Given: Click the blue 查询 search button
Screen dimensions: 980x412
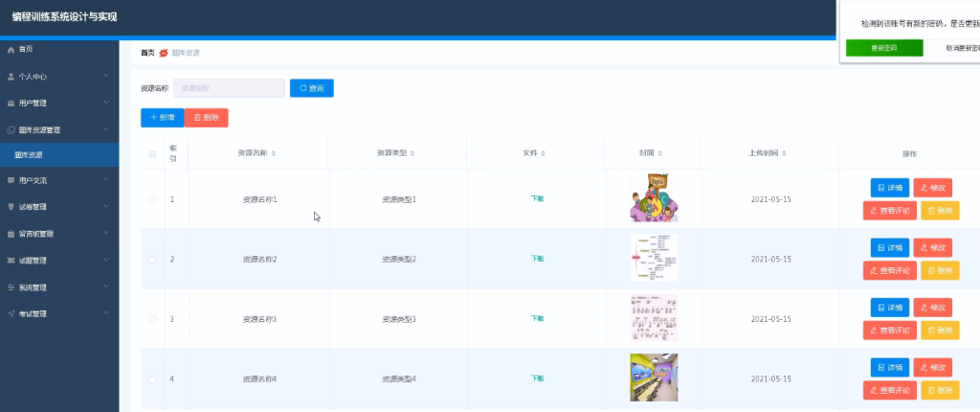Looking at the screenshot, I should (312, 88).
